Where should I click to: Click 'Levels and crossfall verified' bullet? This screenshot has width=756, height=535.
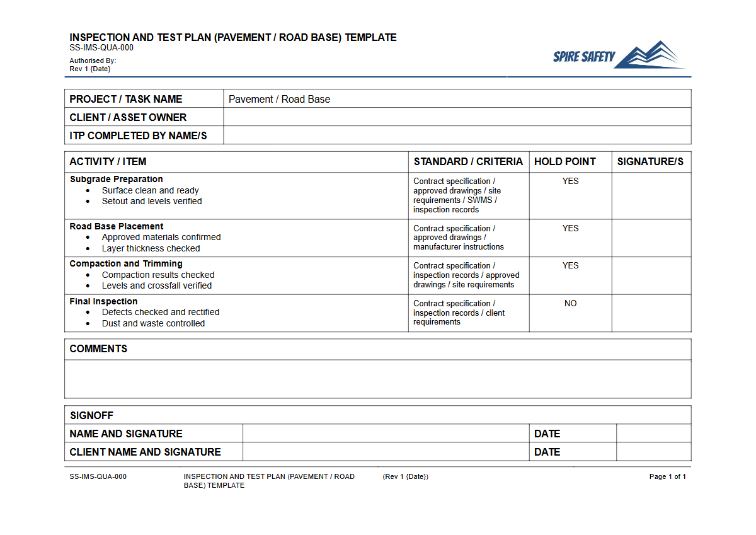click(157, 285)
